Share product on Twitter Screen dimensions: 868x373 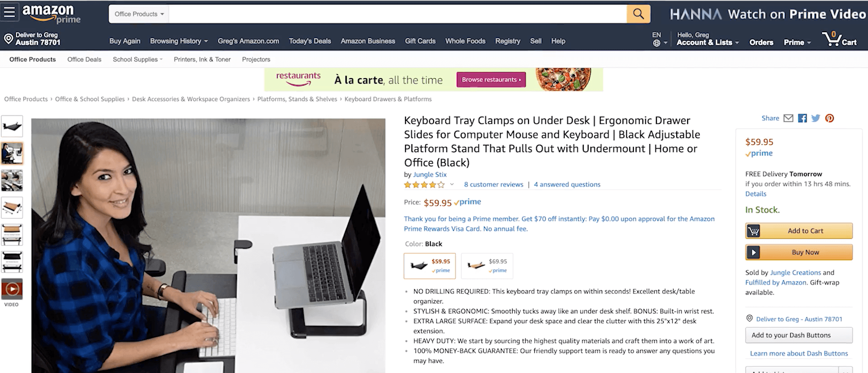(x=816, y=118)
